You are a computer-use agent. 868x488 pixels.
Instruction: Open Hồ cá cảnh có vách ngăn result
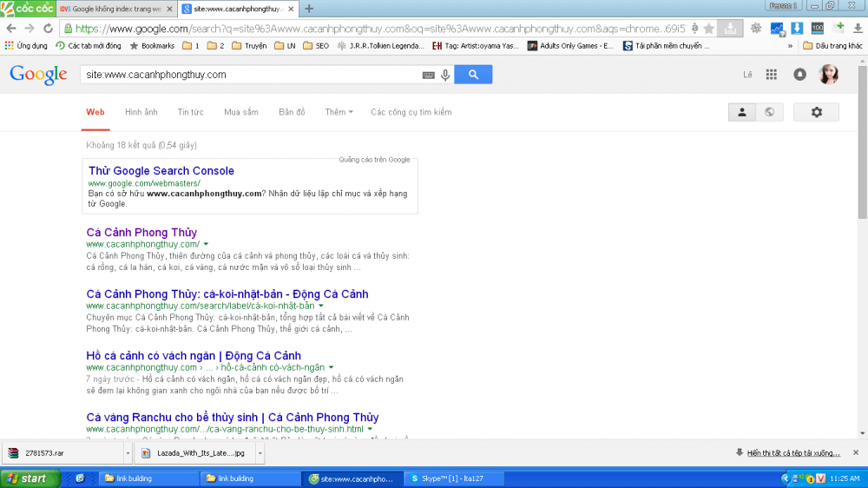point(194,356)
